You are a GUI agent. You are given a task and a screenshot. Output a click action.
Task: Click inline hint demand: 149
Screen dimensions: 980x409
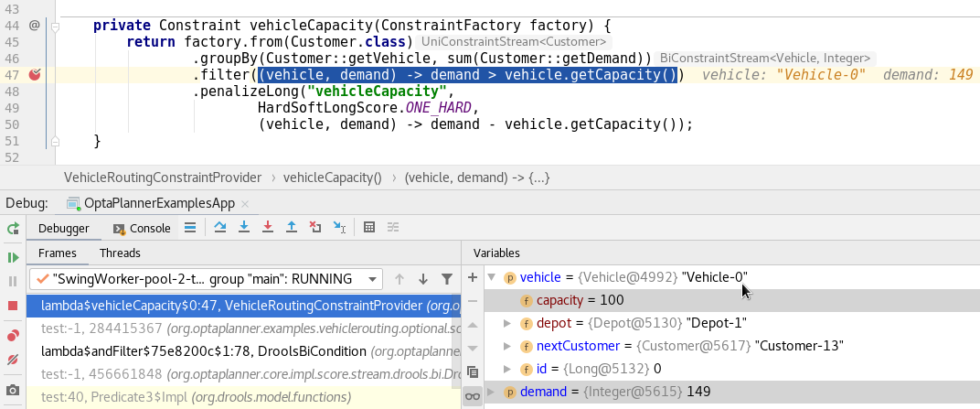(x=928, y=75)
